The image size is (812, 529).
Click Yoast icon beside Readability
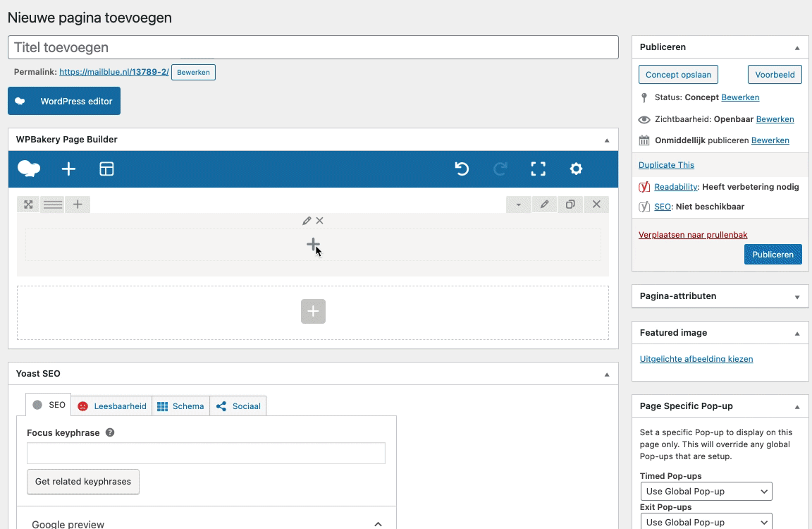coord(644,187)
